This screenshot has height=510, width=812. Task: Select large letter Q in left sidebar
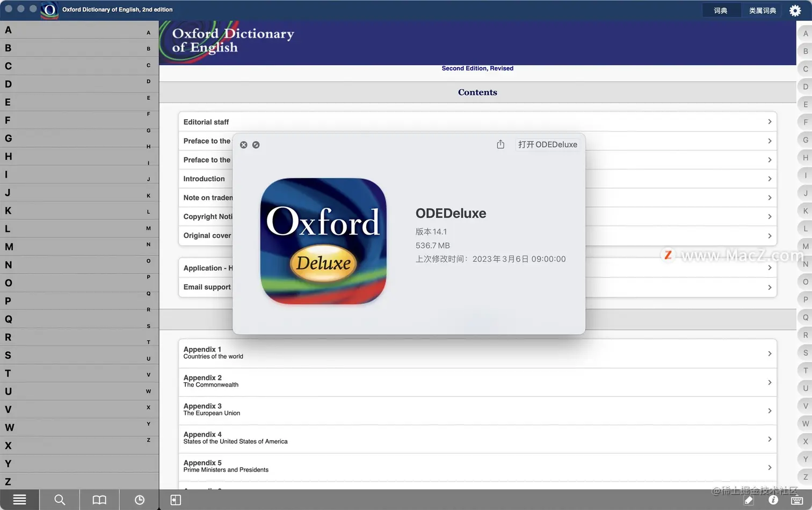(x=8, y=319)
